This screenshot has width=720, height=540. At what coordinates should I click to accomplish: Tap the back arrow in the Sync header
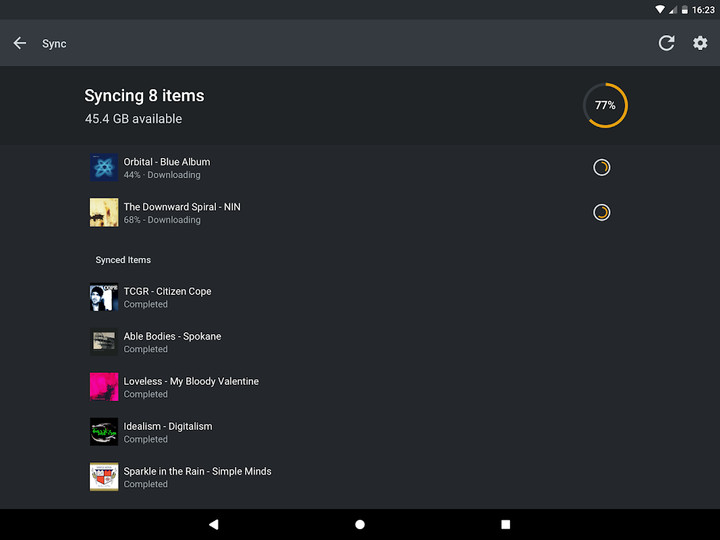[20, 43]
